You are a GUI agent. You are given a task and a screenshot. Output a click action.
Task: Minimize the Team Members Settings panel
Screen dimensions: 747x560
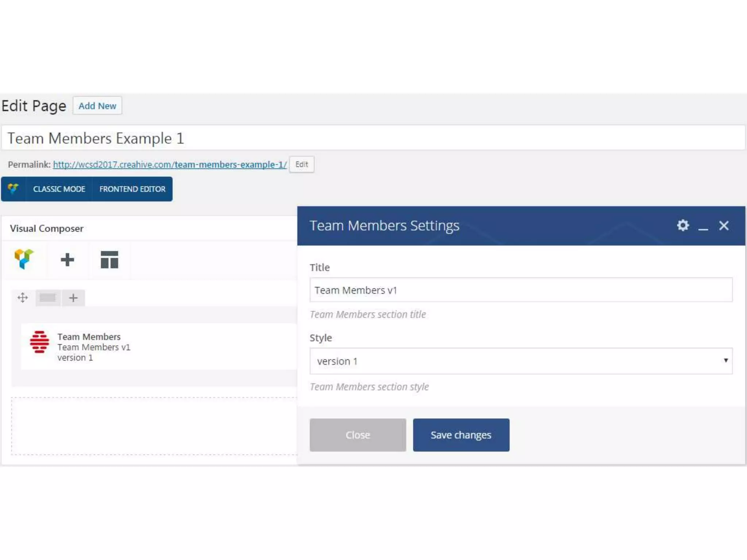coord(703,228)
